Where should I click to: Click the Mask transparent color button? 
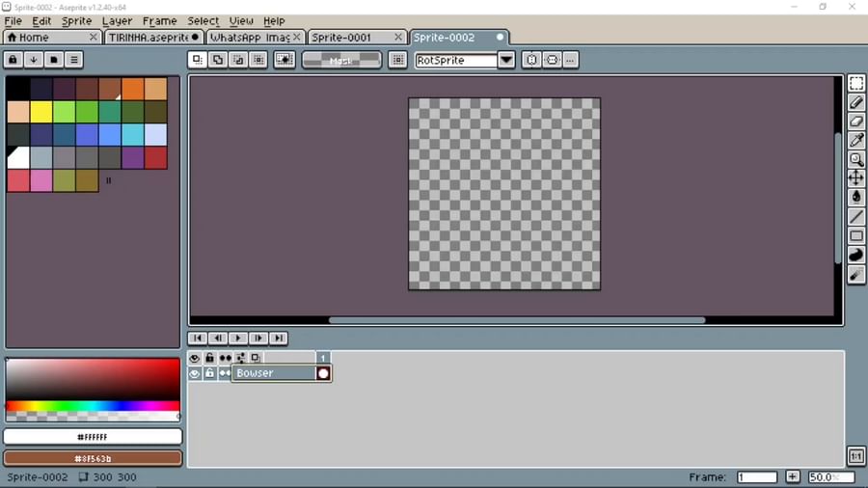(341, 60)
